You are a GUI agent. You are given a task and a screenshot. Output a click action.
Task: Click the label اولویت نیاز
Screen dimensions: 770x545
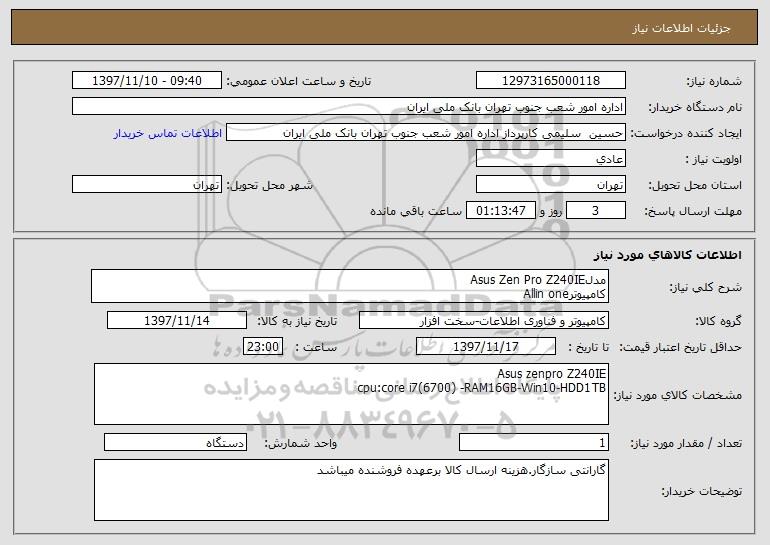coord(714,159)
